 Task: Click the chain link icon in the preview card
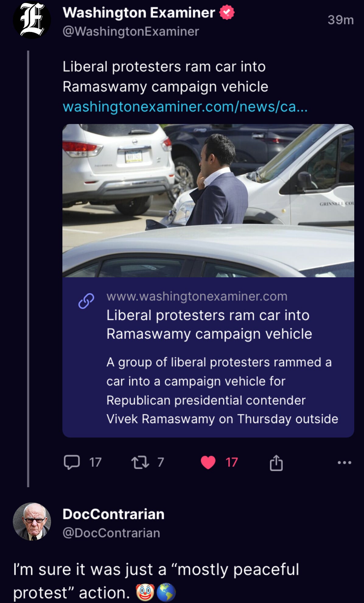(x=86, y=301)
